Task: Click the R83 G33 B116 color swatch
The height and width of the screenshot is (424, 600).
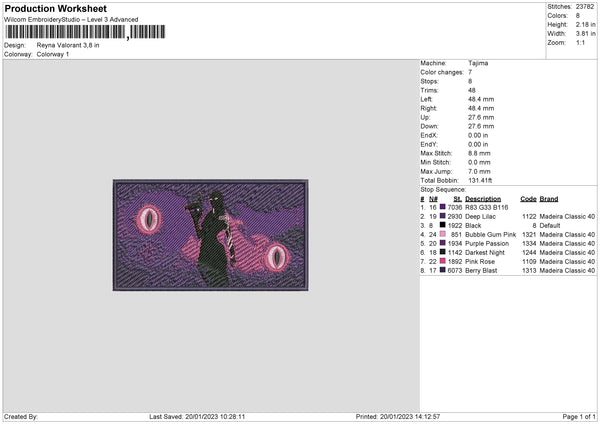Action: pyautogui.click(x=442, y=207)
